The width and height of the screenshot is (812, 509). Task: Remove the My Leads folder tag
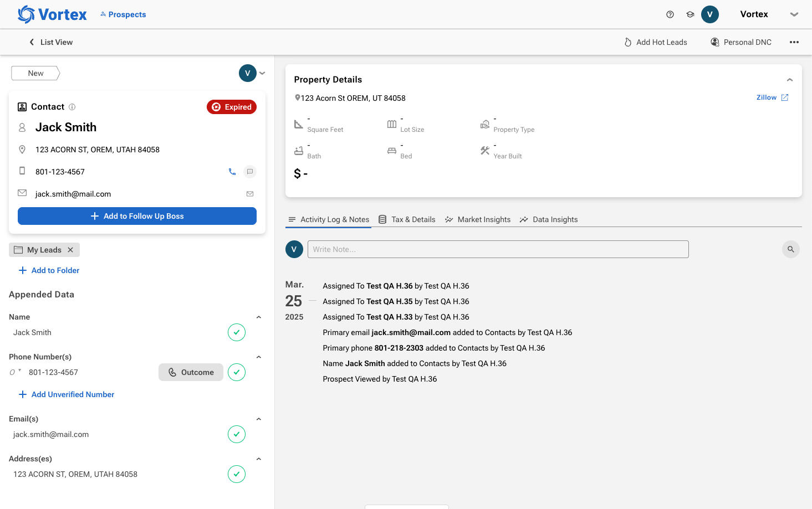pyautogui.click(x=70, y=250)
